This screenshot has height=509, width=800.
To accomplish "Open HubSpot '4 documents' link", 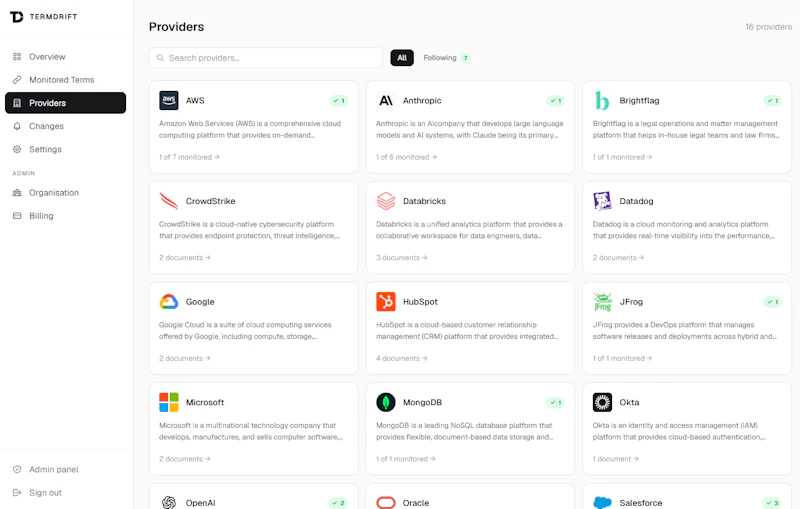I will click(402, 358).
